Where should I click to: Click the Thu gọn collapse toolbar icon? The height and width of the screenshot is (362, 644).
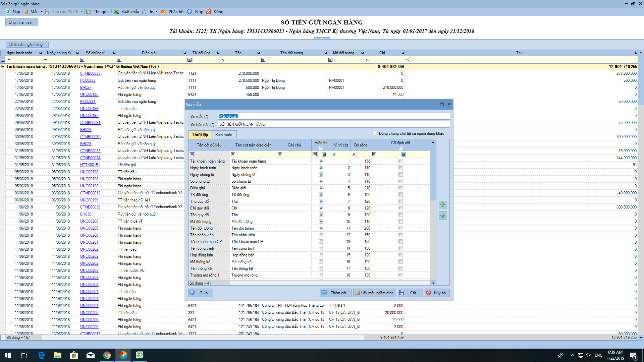[89, 12]
